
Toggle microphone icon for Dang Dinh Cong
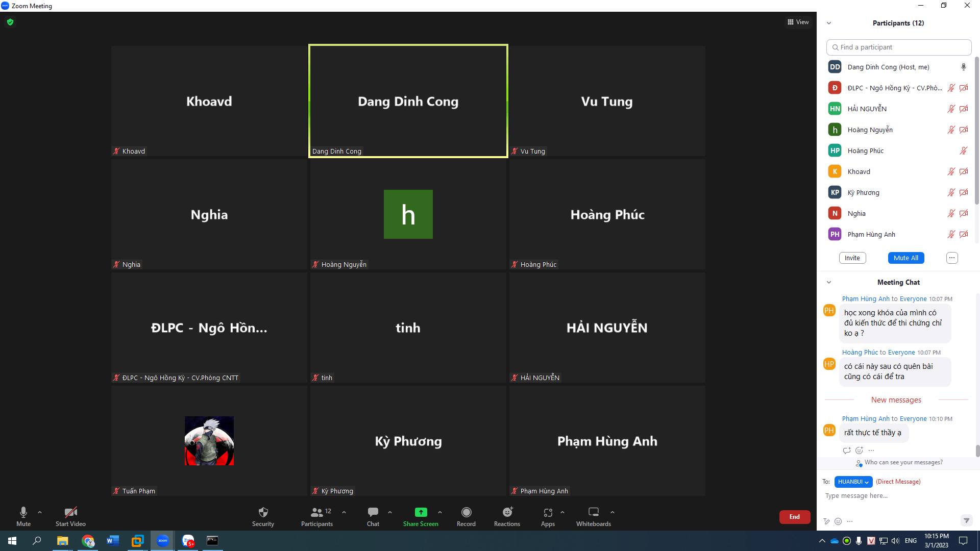coord(964,67)
